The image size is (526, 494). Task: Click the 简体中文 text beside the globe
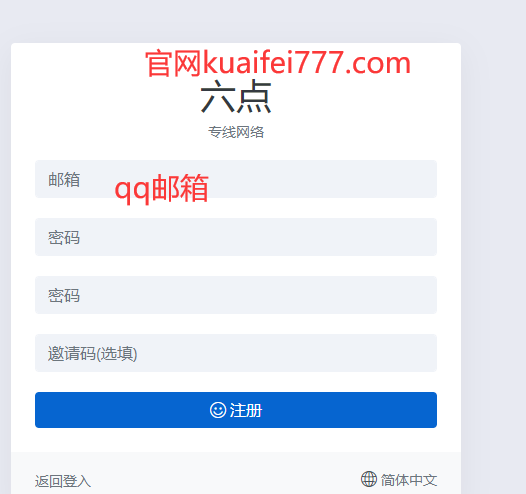pyautogui.click(x=409, y=480)
